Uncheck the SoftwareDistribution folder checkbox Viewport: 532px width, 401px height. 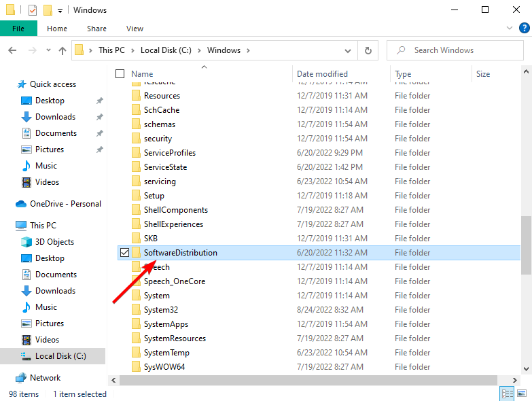(124, 252)
